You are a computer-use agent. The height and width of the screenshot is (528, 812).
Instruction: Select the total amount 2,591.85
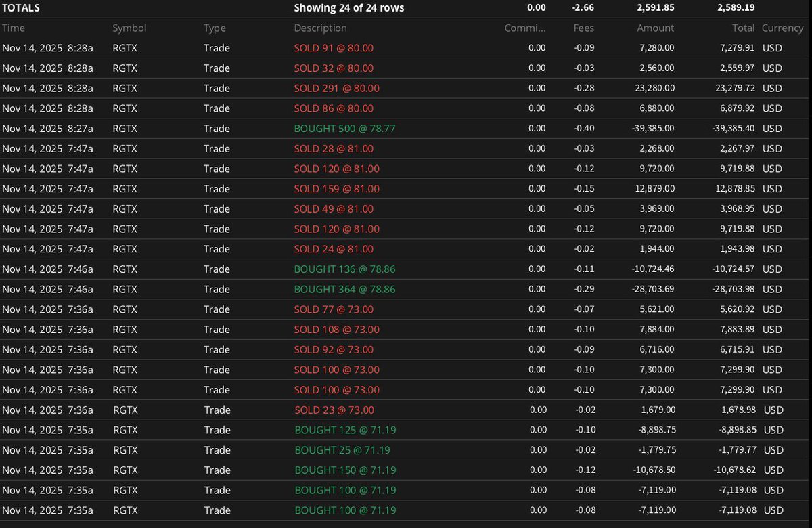coord(656,8)
